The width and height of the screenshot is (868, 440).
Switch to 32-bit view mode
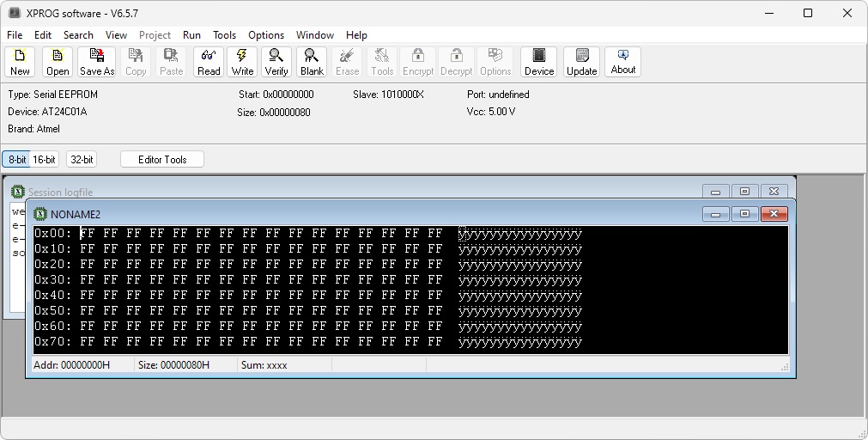coord(82,159)
